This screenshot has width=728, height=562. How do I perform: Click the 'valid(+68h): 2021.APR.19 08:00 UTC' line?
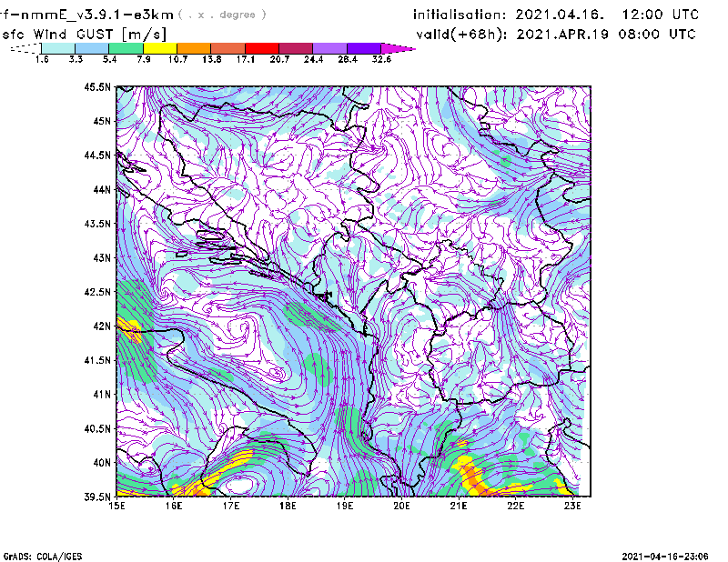(x=556, y=35)
